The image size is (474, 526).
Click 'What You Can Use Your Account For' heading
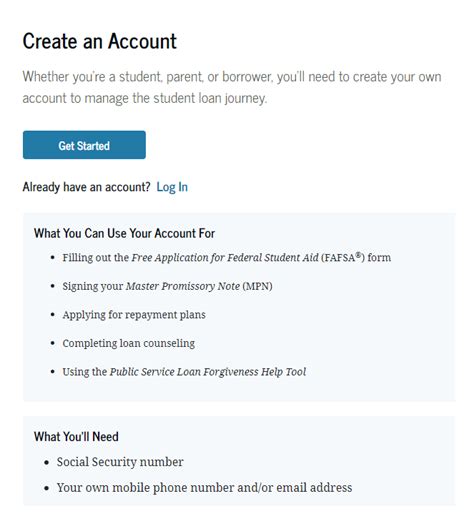coord(124,233)
